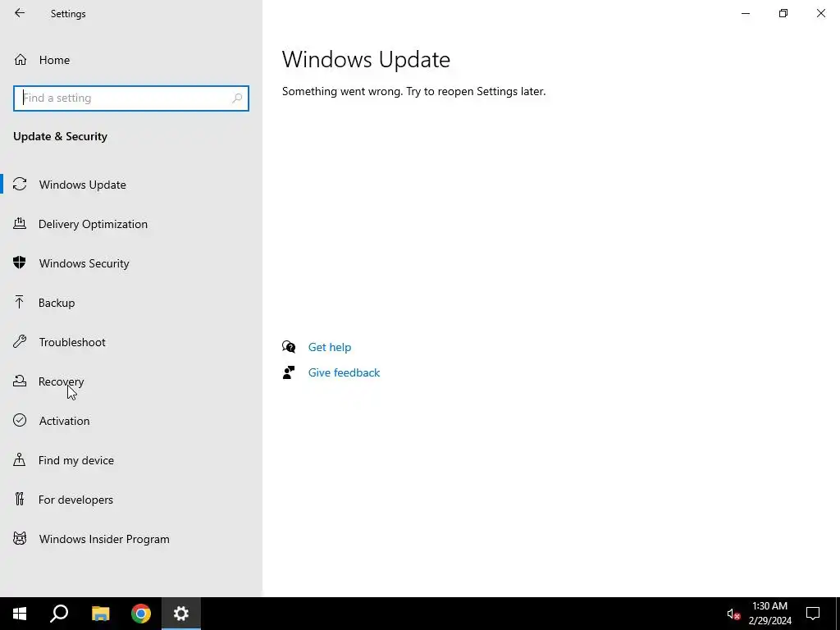Minimize the Settings window
The height and width of the screenshot is (630, 840).
(745, 13)
